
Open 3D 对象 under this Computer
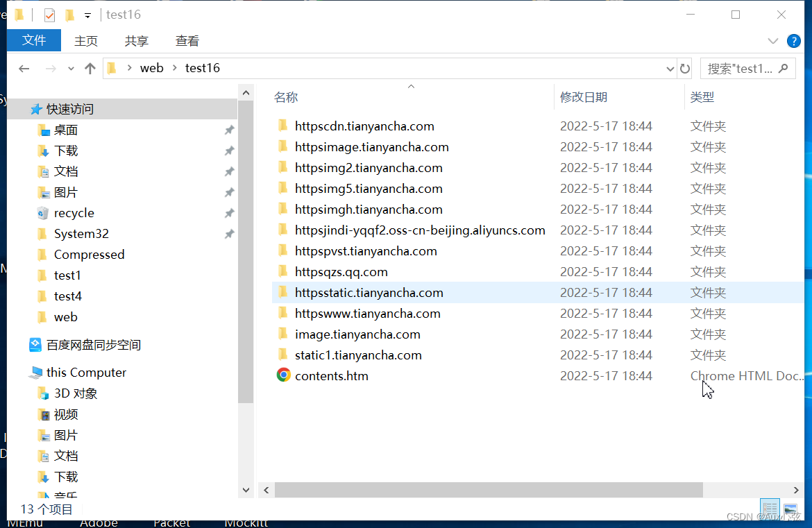pos(76,393)
